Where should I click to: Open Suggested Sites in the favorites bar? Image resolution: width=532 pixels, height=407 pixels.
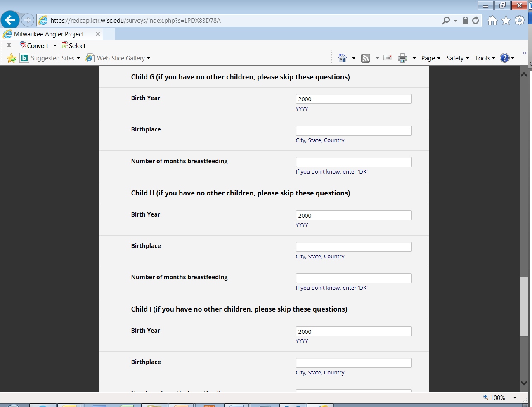(50, 58)
